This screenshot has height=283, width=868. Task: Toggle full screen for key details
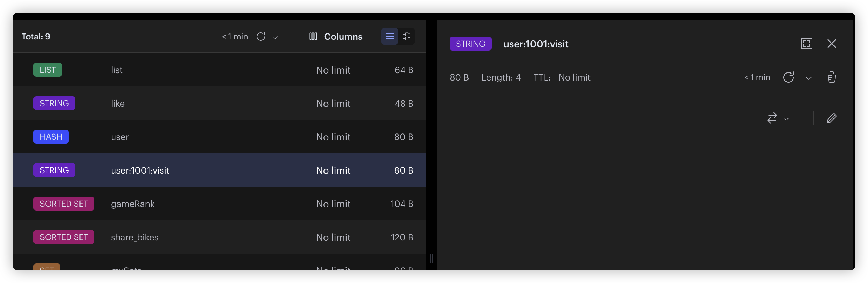pos(806,44)
